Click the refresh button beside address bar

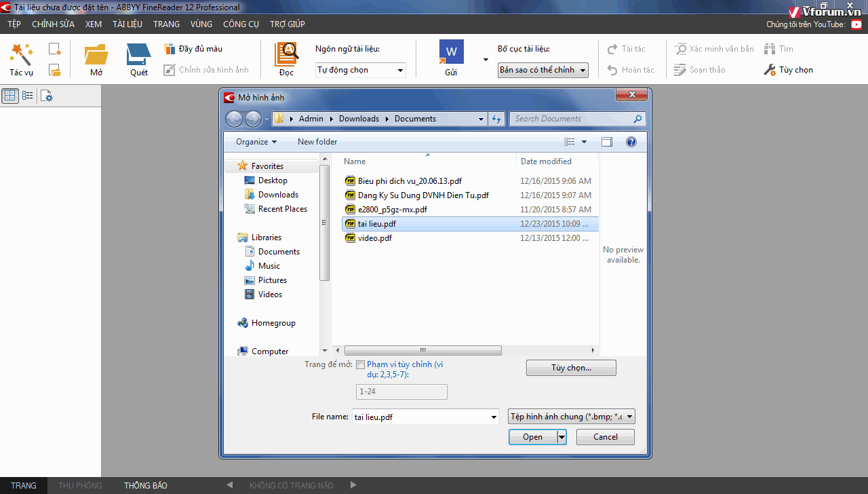click(x=497, y=119)
